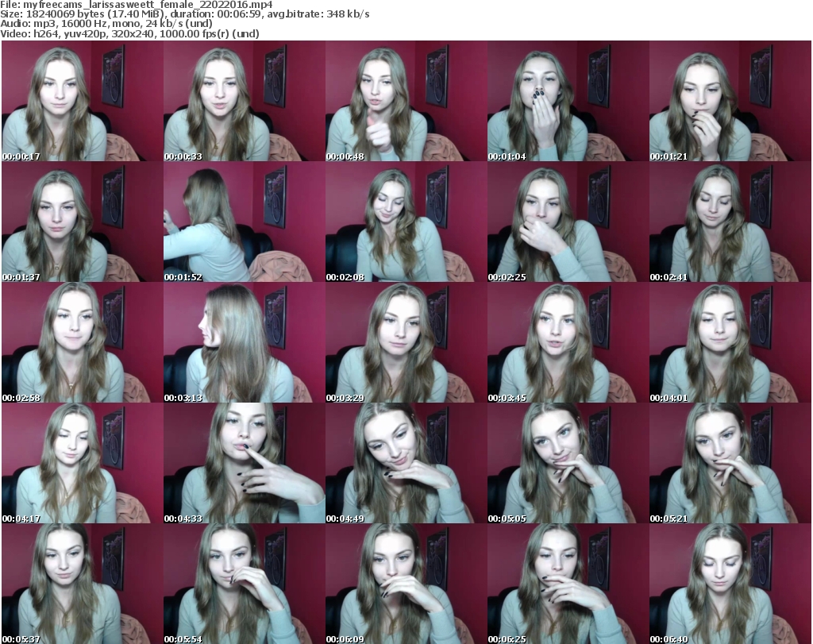This screenshot has height=644, width=813.
Task: Click the Video h264 info line
Action: [129, 33]
